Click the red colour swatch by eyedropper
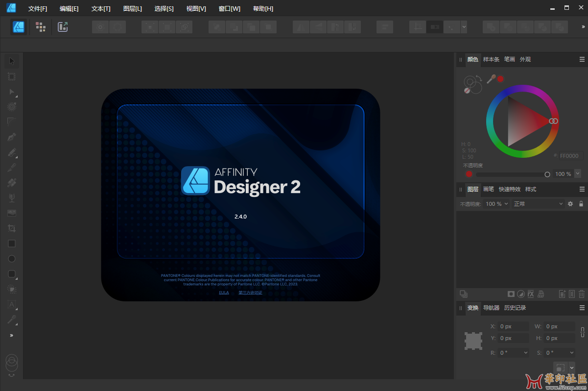The width and height of the screenshot is (588, 391). tap(500, 79)
